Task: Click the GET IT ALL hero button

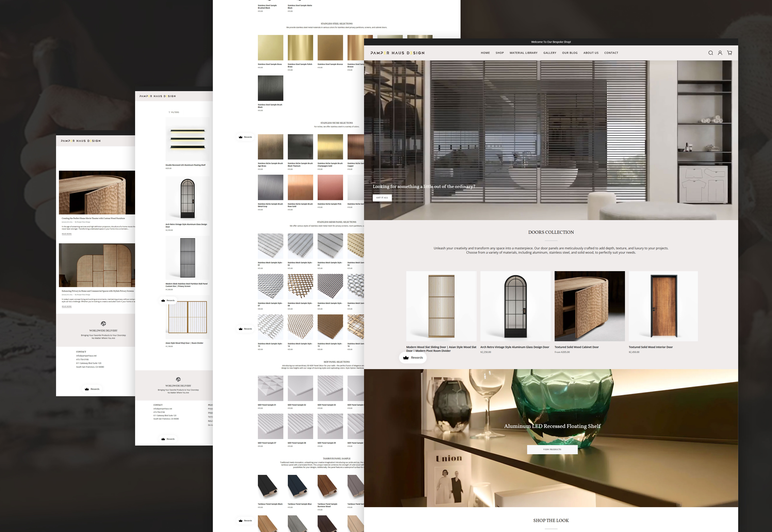Action: [382, 198]
